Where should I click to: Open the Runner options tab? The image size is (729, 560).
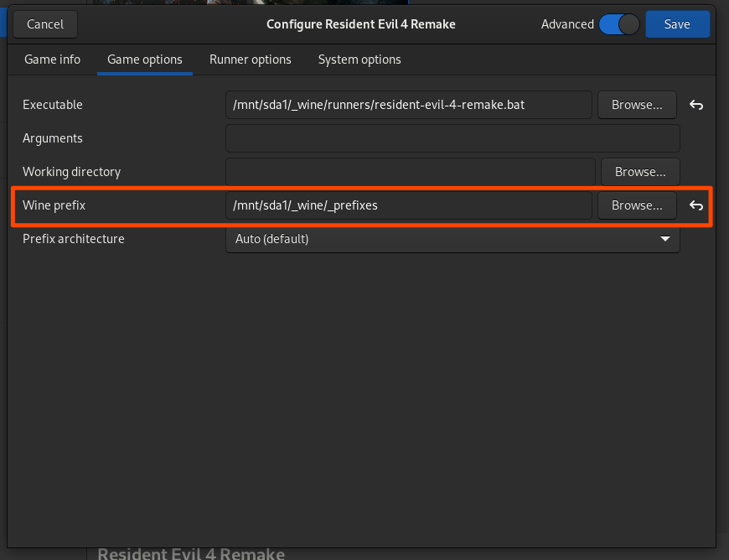(251, 60)
